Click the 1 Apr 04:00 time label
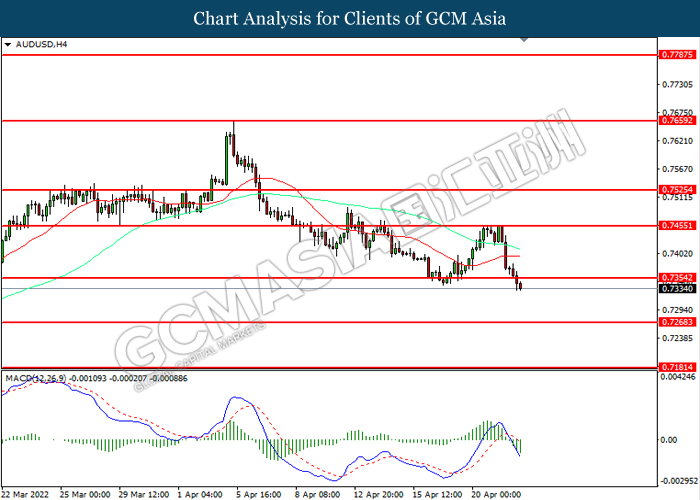 [200, 495]
